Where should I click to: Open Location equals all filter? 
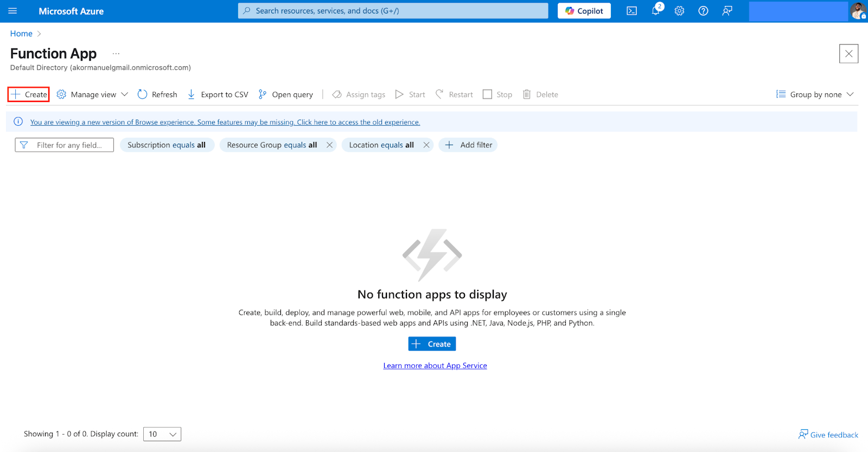point(381,145)
